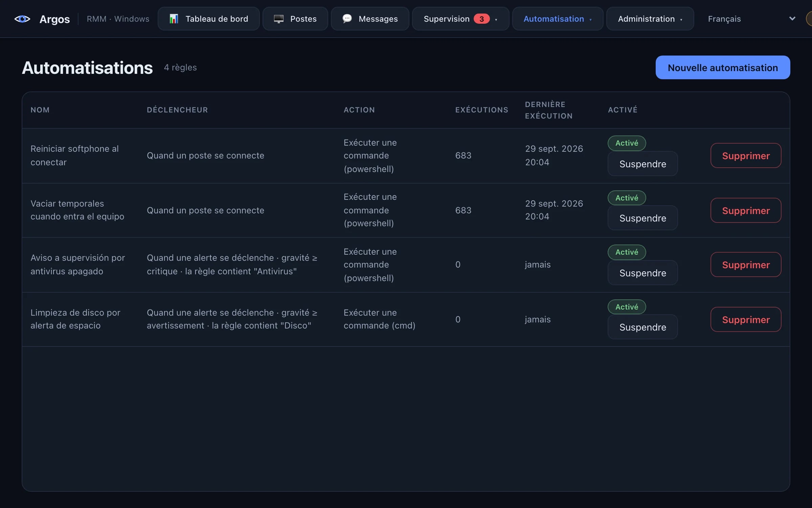The image size is (812, 508).
Task: Select the name Limpieza de disco por alerta de espacio
Action: pyautogui.click(x=75, y=319)
